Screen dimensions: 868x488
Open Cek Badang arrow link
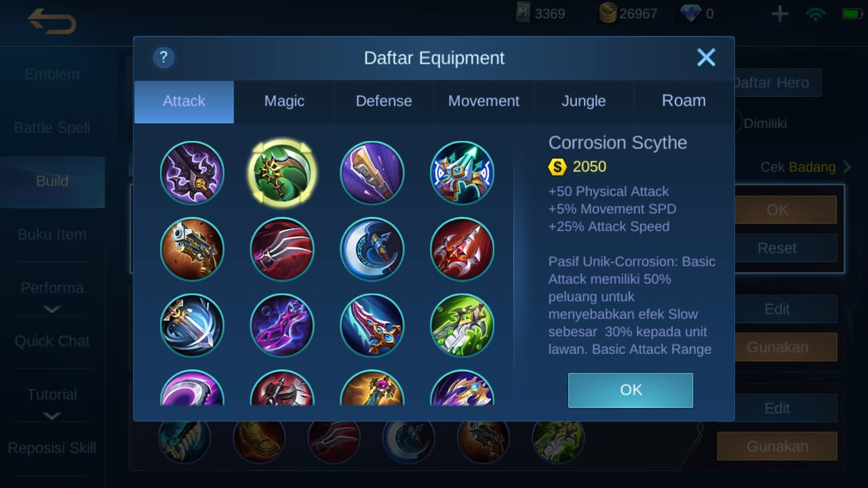[806, 167]
